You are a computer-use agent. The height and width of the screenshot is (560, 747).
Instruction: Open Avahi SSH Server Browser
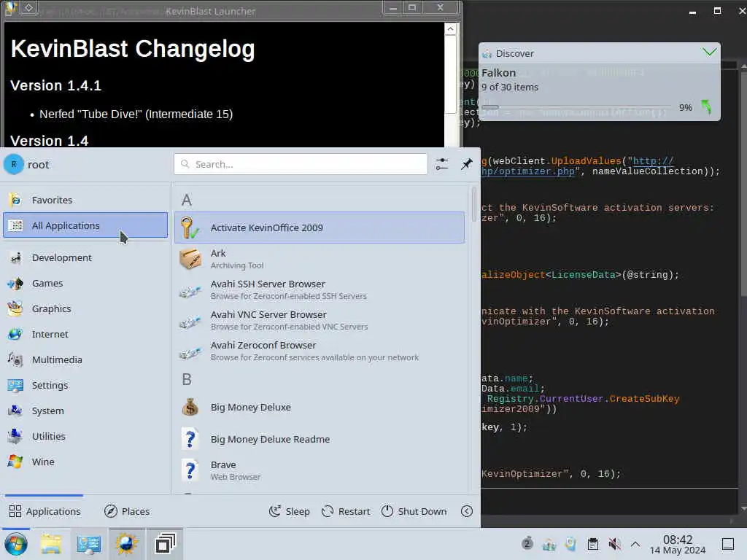(320, 289)
